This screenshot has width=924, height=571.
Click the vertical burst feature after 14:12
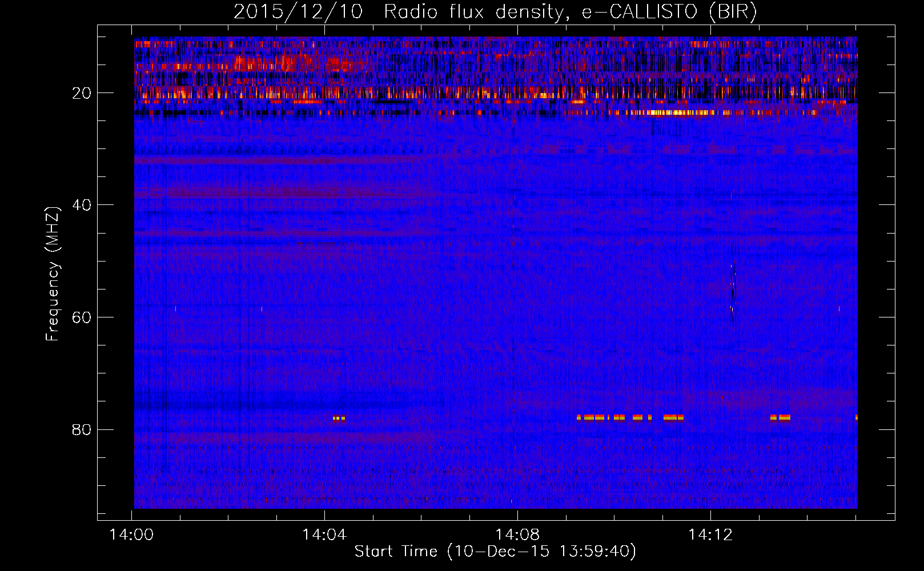pos(733,292)
